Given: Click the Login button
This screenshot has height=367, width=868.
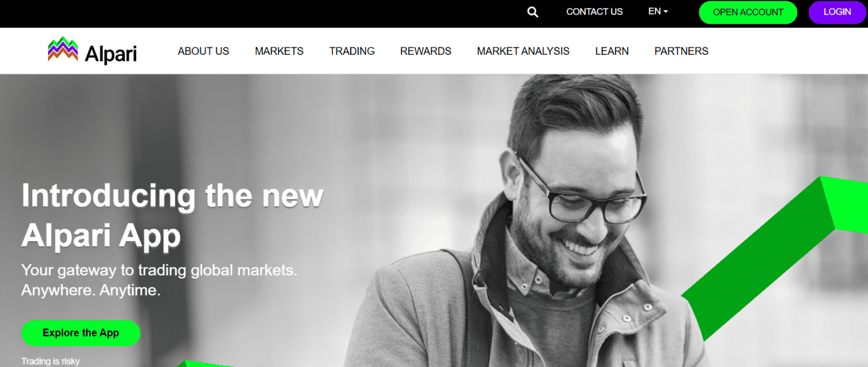Looking at the screenshot, I should point(837,12).
